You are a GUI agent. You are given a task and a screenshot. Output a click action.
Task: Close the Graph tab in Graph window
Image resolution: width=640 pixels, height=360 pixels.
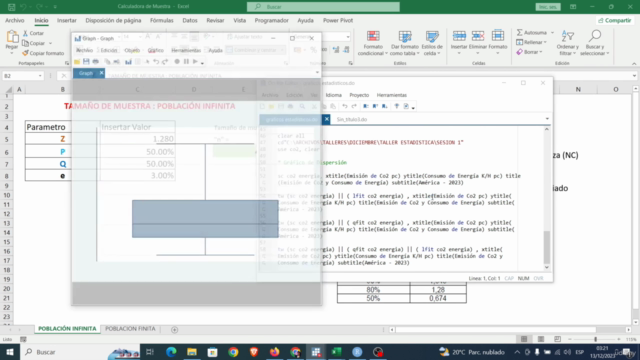point(101,73)
